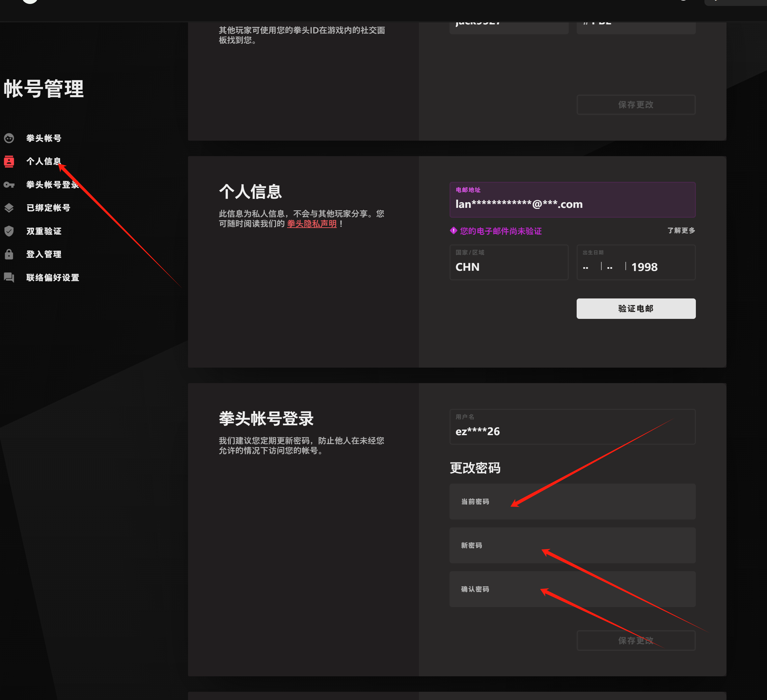Image resolution: width=767 pixels, height=700 pixels.
Task: Go to 双重验证 in sidebar
Action: (x=44, y=231)
